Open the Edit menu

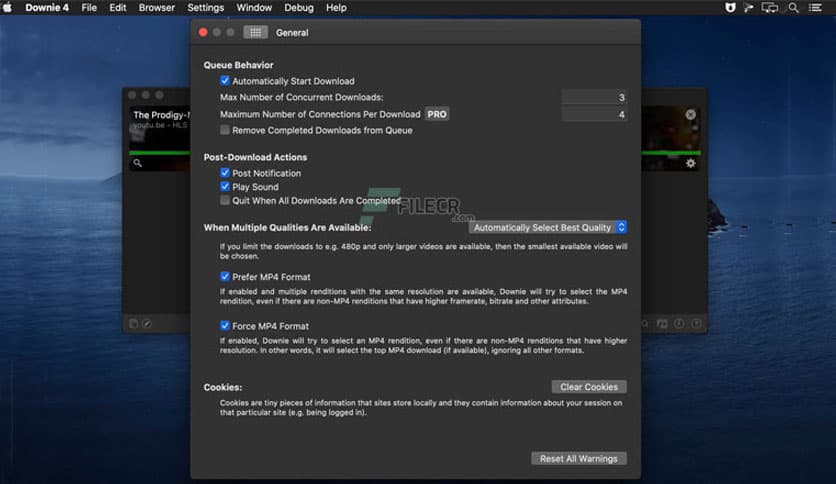tap(117, 7)
